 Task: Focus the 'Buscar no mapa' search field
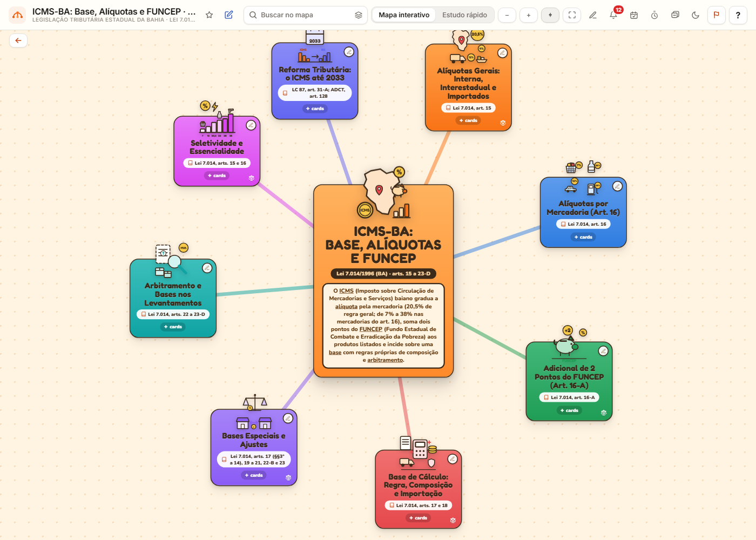[305, 15]
